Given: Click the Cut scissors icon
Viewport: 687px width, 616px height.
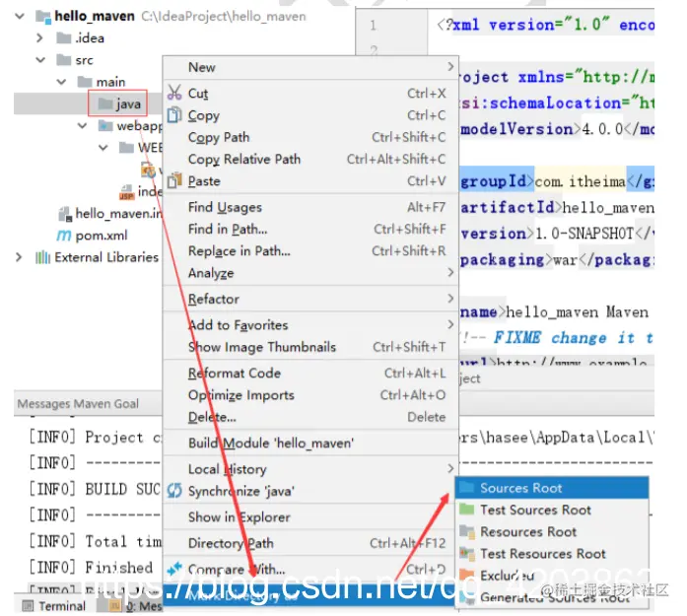Looking at the screenshot, I should [174, 93].
